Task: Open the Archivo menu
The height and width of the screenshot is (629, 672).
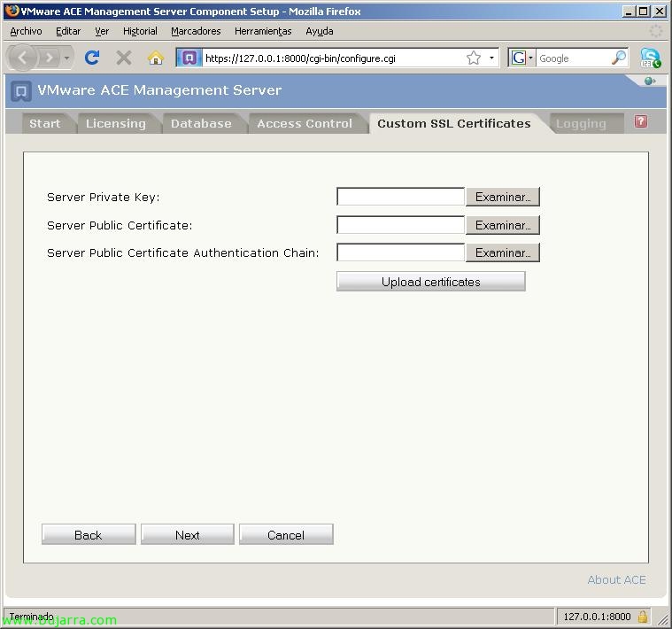Action: [26, 31]
